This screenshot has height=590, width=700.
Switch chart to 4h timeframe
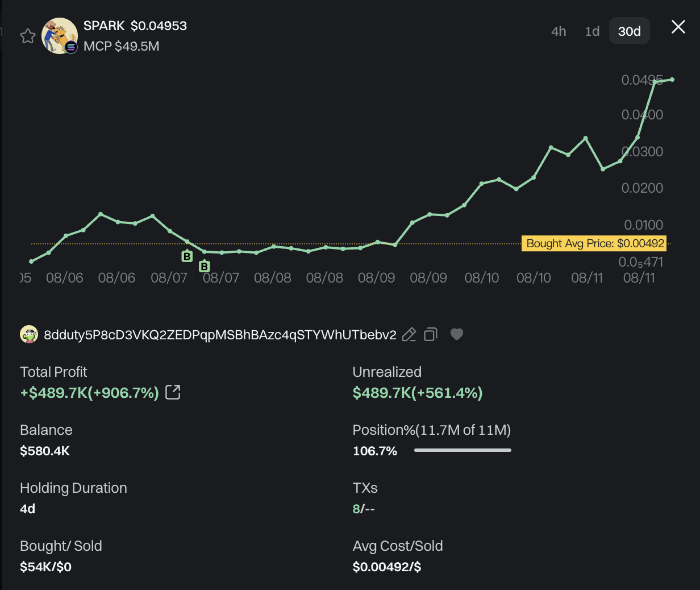click(x=559, y=31)
